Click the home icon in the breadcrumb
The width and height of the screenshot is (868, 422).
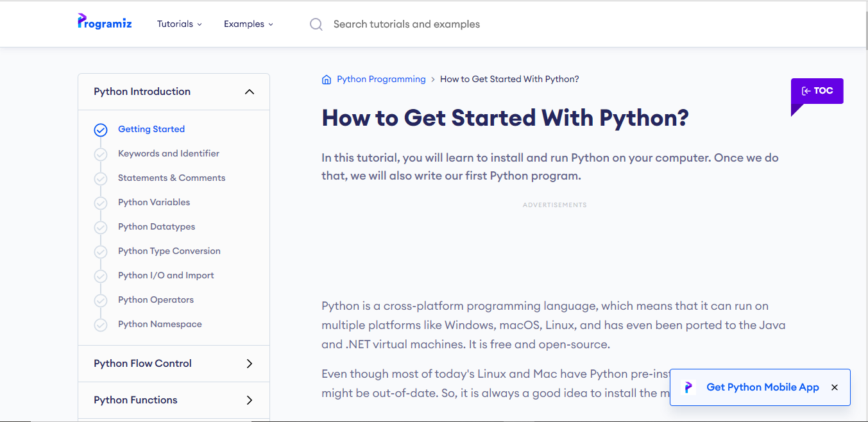(x=327, y=79)
